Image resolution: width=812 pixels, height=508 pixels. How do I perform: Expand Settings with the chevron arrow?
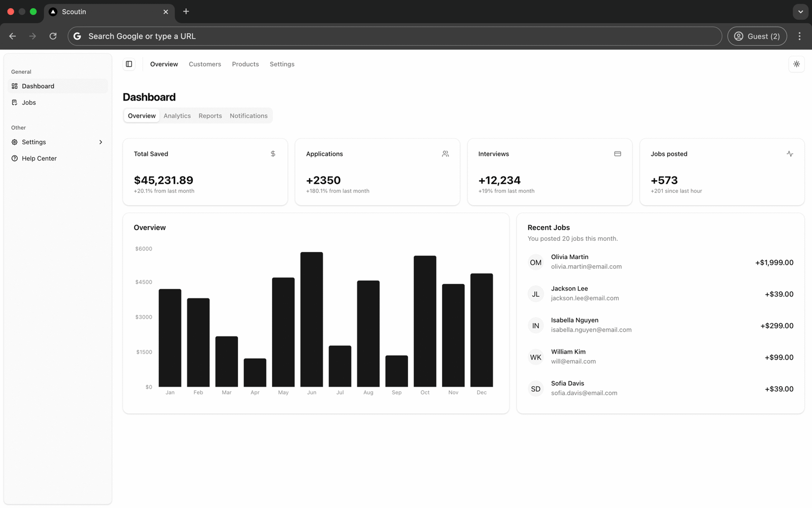point(100,142)
